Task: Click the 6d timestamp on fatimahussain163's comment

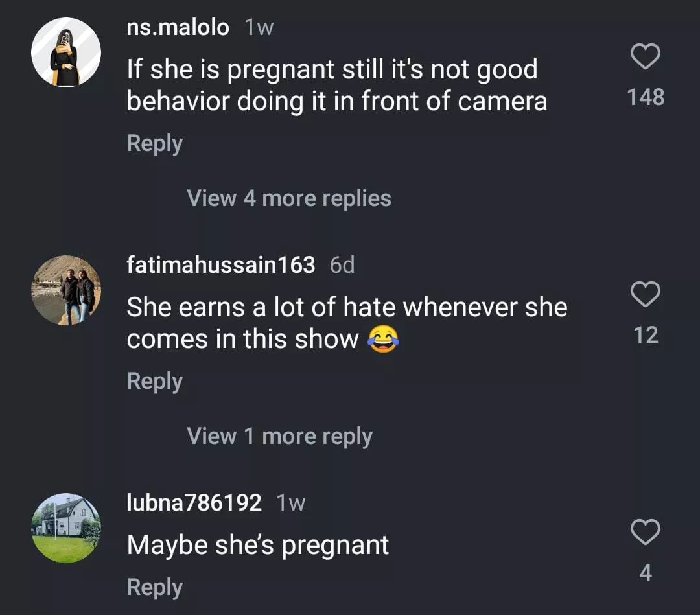Action: point(342,265)
